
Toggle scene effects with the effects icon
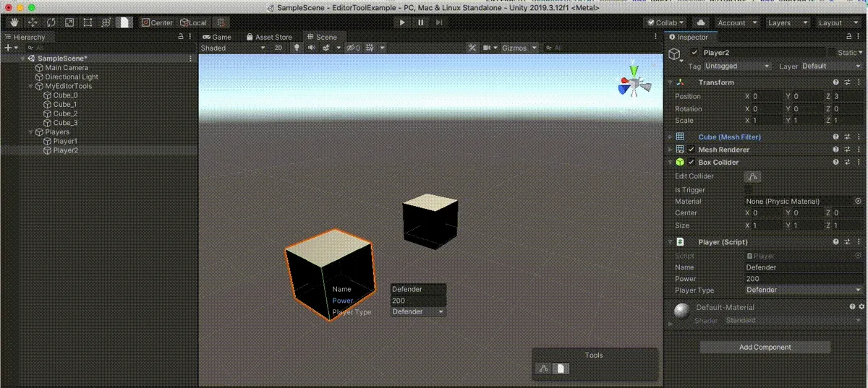click(x=326, y=48)
